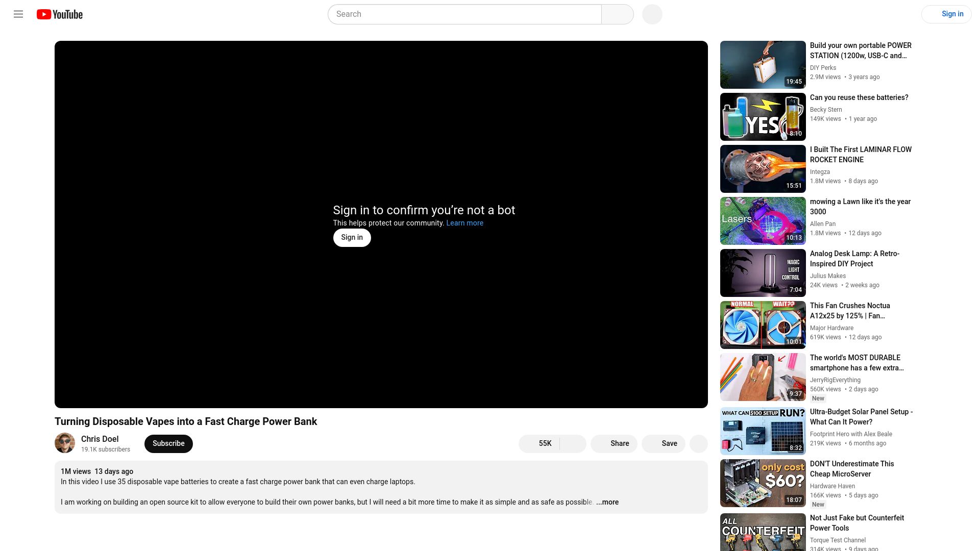This screenshot has height=551, width=980.
Task: Click the '1M views 13 days ago' text
Action: click(x=97, y=471)
